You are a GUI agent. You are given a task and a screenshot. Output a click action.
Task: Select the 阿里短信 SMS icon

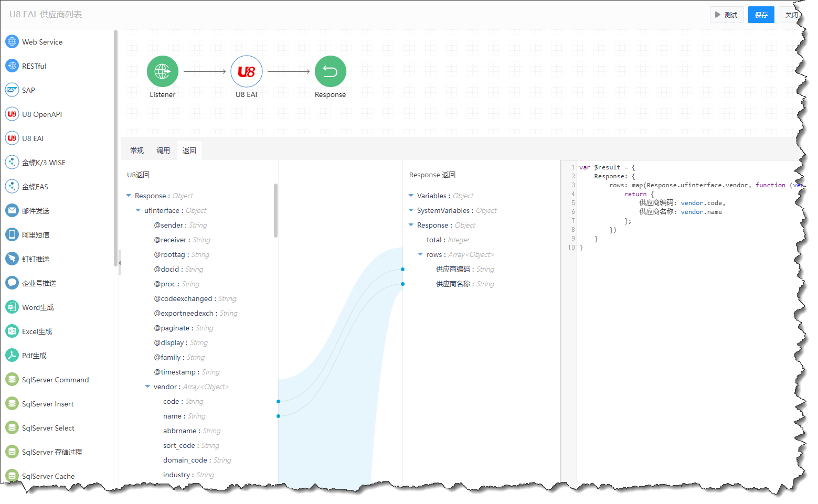pyautogui.click(x=12, y=234)
